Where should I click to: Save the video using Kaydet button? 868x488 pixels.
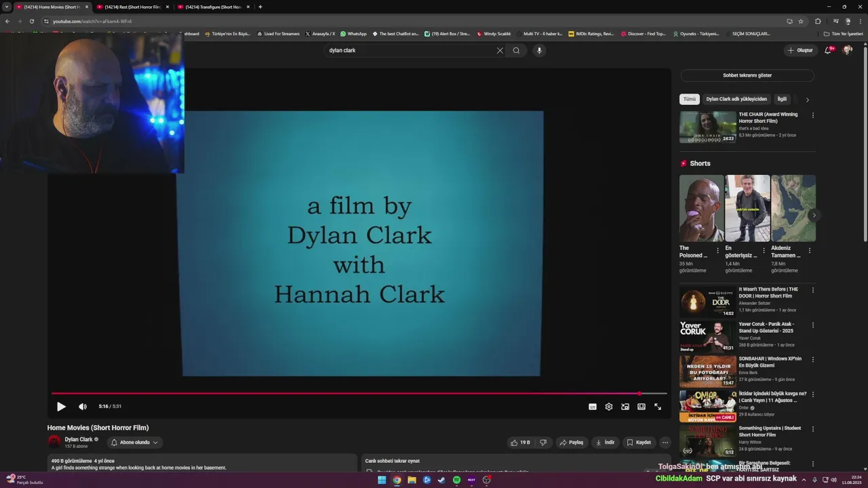click(639, 443)
